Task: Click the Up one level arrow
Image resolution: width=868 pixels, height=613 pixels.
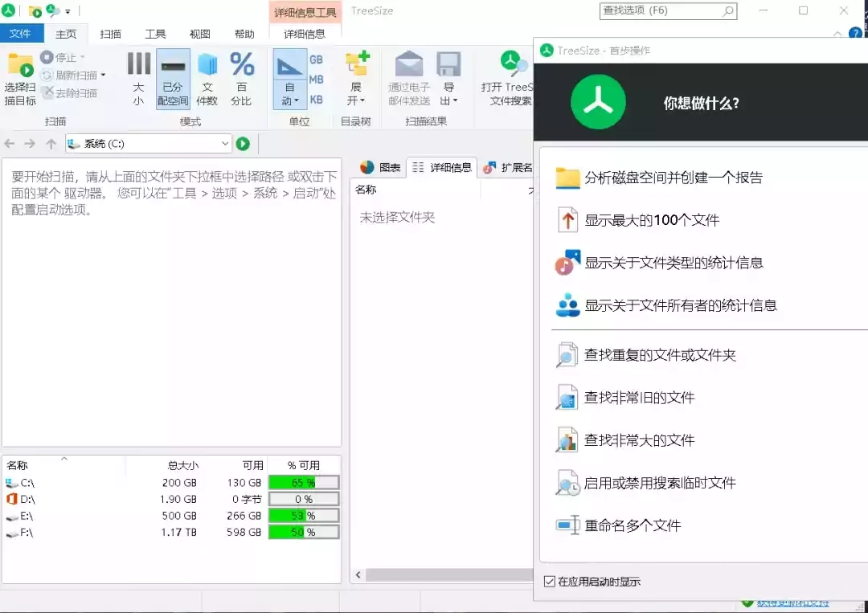Action: pyautogui.click(x=51, y=144)
